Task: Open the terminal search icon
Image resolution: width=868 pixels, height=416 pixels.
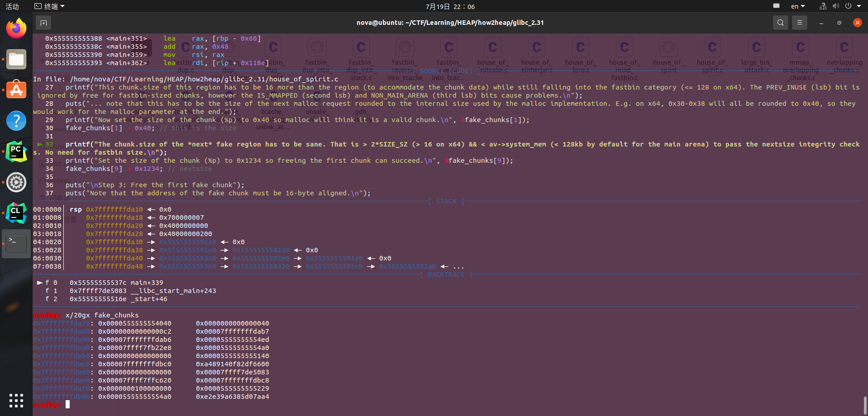Action: [780, 23]
